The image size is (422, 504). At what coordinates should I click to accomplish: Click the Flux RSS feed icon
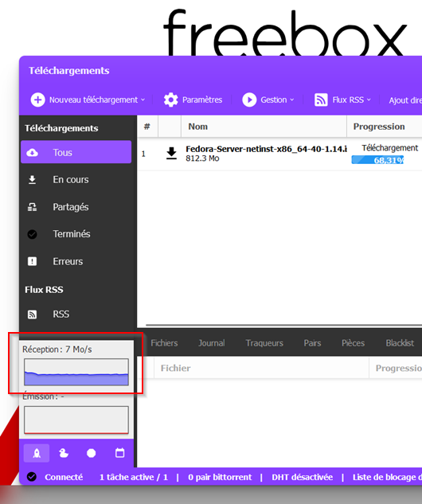(x=321, y=100)
